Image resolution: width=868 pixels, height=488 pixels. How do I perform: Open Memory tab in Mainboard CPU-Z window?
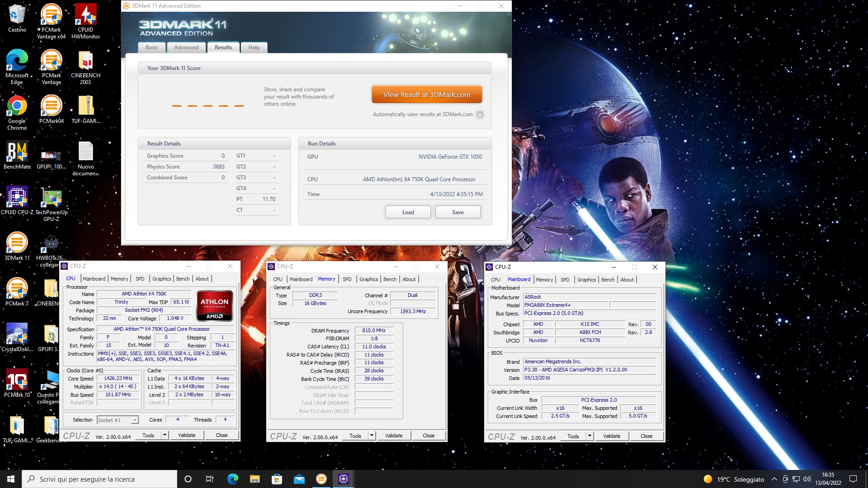[544, 280]
